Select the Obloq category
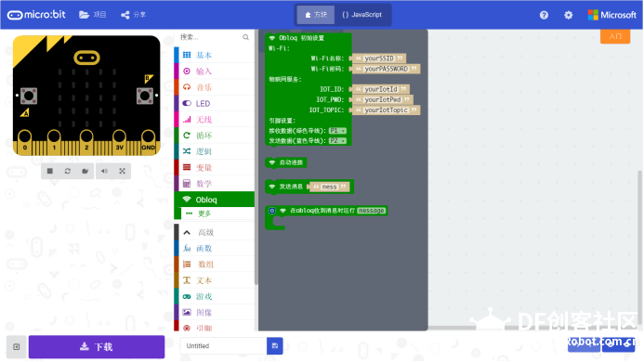Screen dimensions: 644x362 (x=215, y=200)
